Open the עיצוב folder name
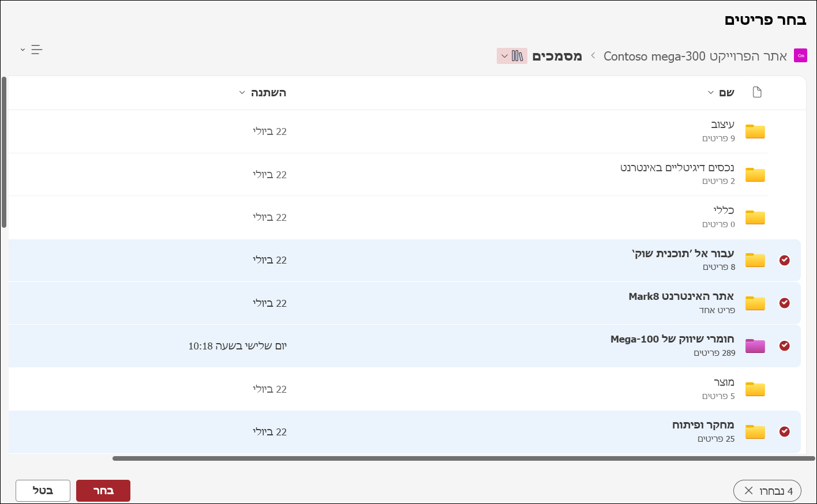Image resolution: width=817 pixels, height=504 pixels. coord(722,125)
